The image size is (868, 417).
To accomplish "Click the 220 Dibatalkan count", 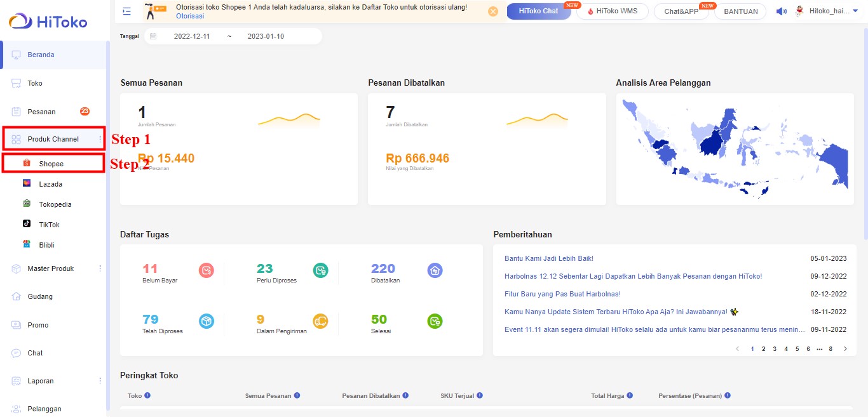I will coord(383,268).
